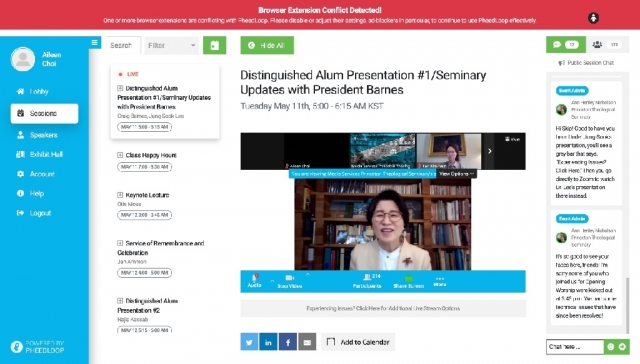Click the Chat here input field
The width and height of the screenshot is (640, 364).
click(575, 346)
